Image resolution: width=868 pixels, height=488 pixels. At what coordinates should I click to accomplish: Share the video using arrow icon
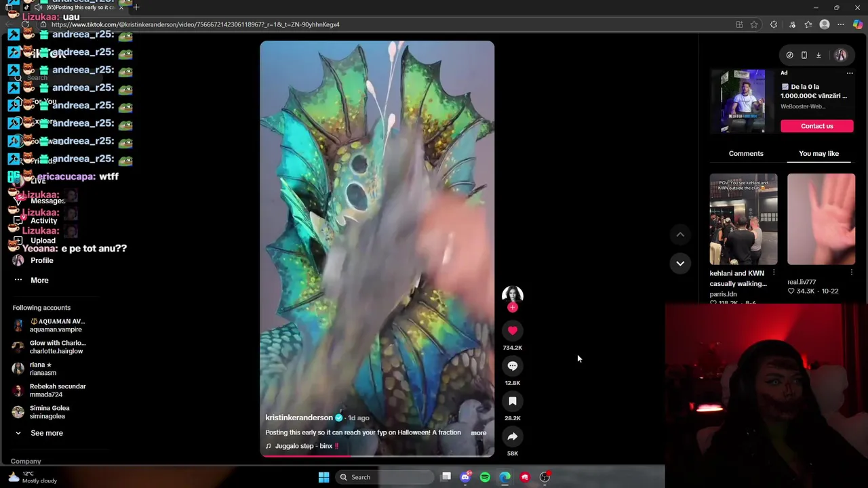point(513,436)
